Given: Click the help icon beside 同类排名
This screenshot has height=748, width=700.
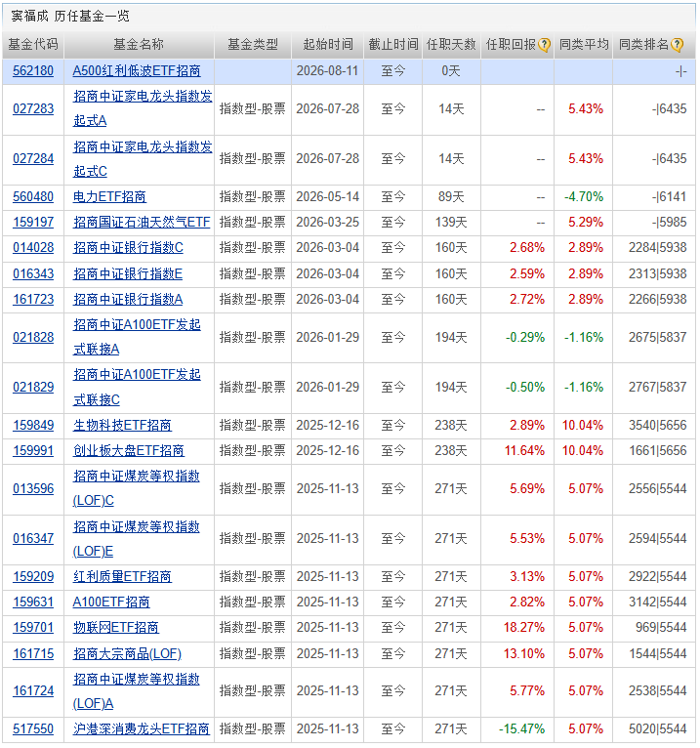Looking at the screenshot, I should point(677,45).
